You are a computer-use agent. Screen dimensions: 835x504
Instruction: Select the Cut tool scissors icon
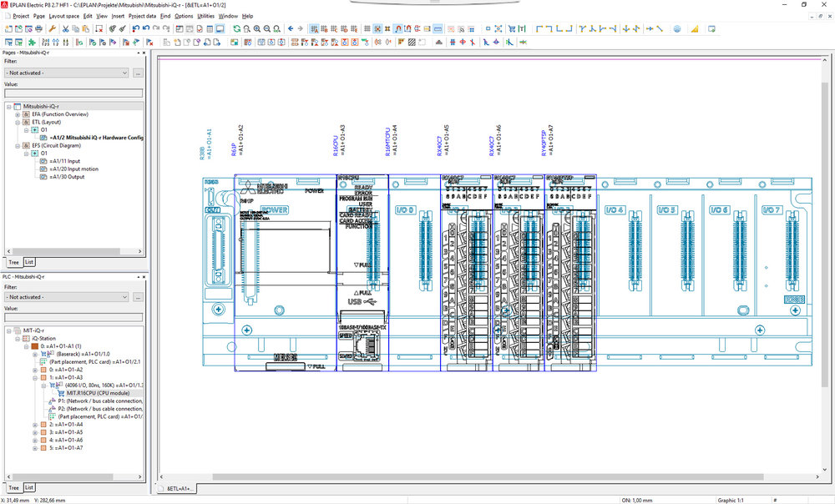64,28
